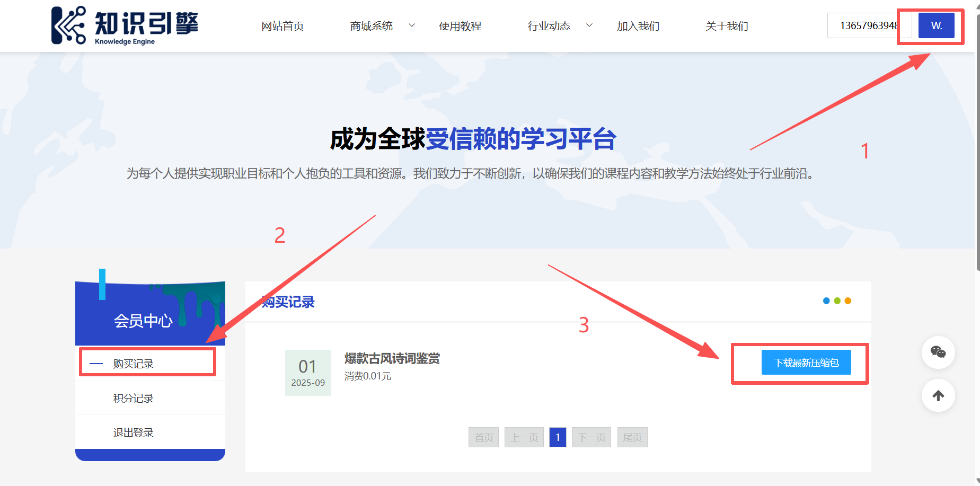The image size is (980, 486).
Task: Click the 会员中心 sidebar header
Action: pos(150,314)
